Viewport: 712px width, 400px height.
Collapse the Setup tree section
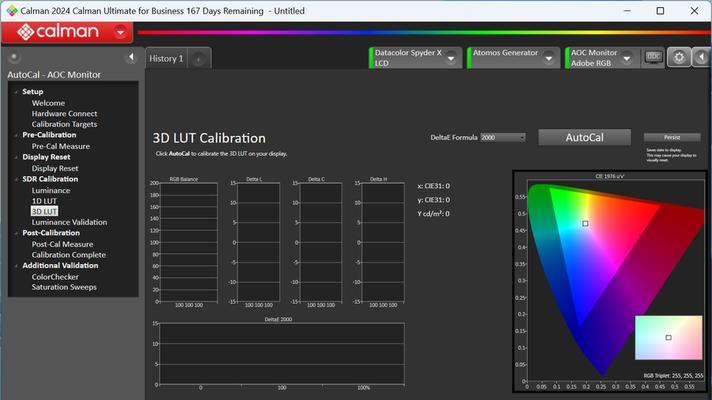16,92
